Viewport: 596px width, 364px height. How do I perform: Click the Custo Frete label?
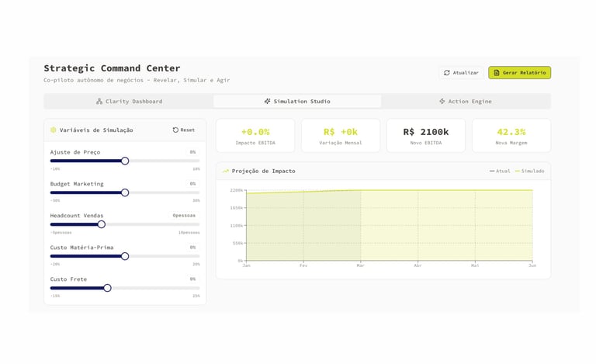click(68, 279)
